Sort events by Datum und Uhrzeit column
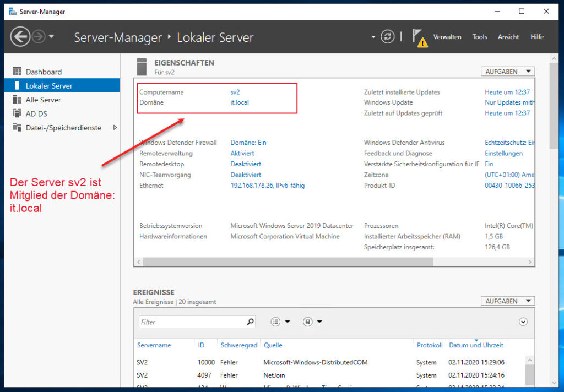Image resolution: width=564 pixels, height=392 pixels. pyautogui.click(x=476, y=345)
